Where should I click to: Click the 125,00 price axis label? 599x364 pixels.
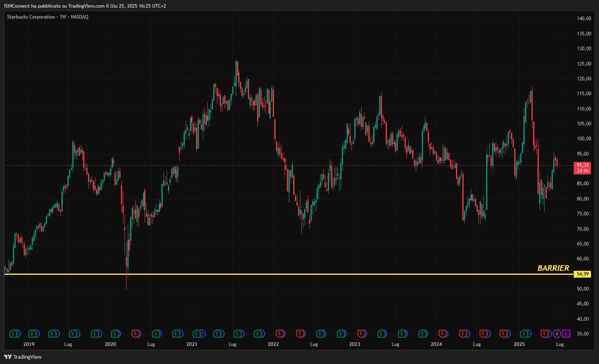click(x=584, y=64)
